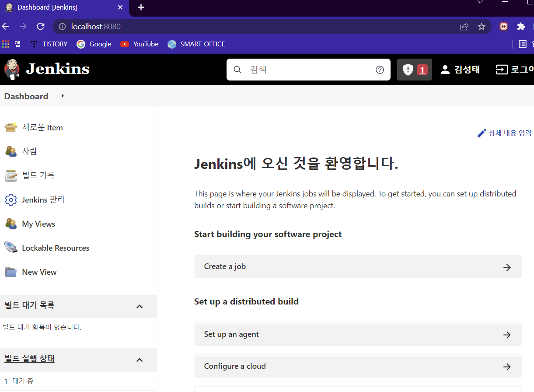Expand the Dashboard breadcrumb dropdown arrow

pyautogui.click(x=63, y=96)
